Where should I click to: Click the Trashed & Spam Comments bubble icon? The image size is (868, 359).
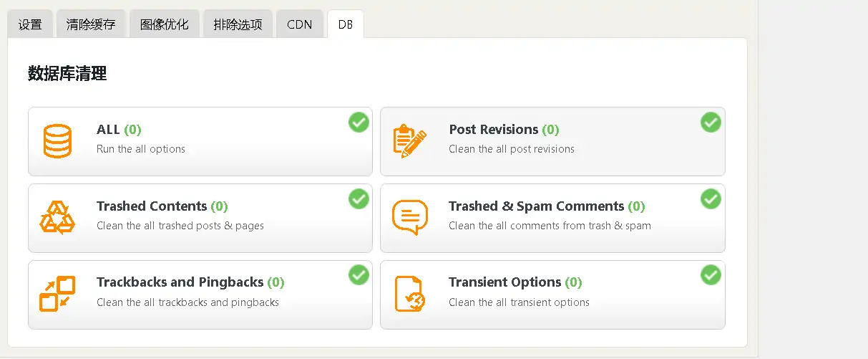[410, 218]
